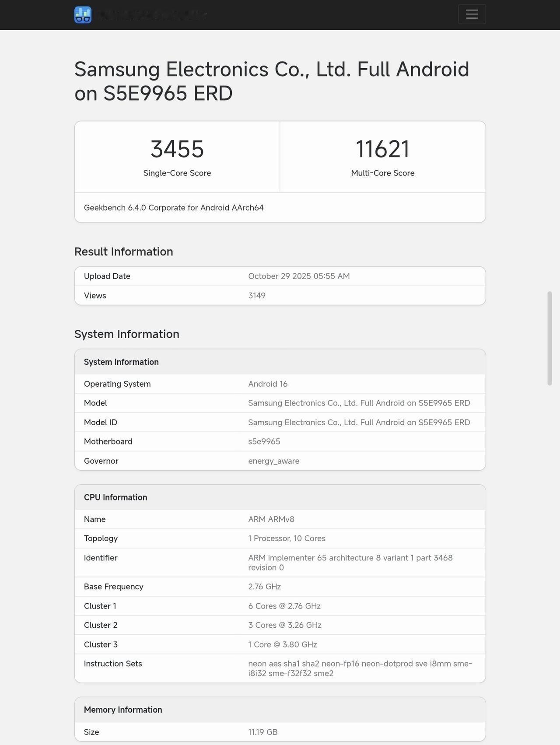
Task: Click the System Information section heading above the table
Action: (x=127, y=334)
